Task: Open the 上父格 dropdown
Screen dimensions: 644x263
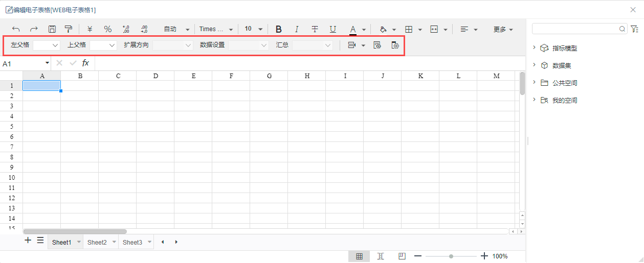Action: click(x=103, y=45)
